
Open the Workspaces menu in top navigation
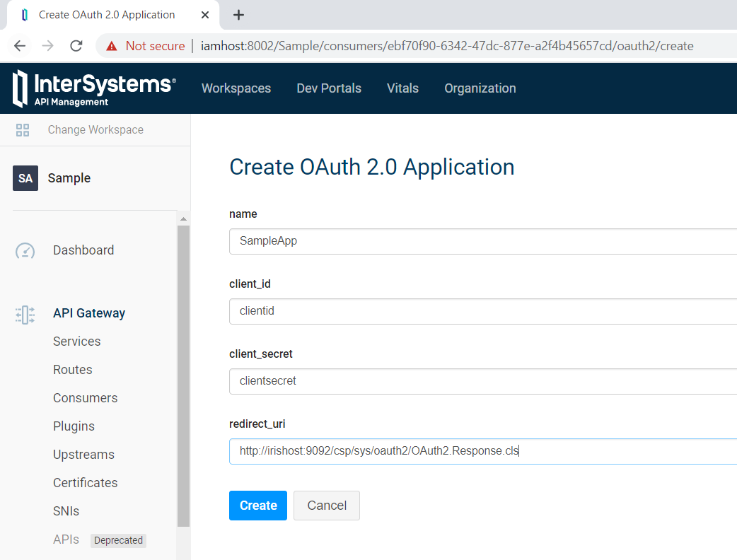click(236, 88)
